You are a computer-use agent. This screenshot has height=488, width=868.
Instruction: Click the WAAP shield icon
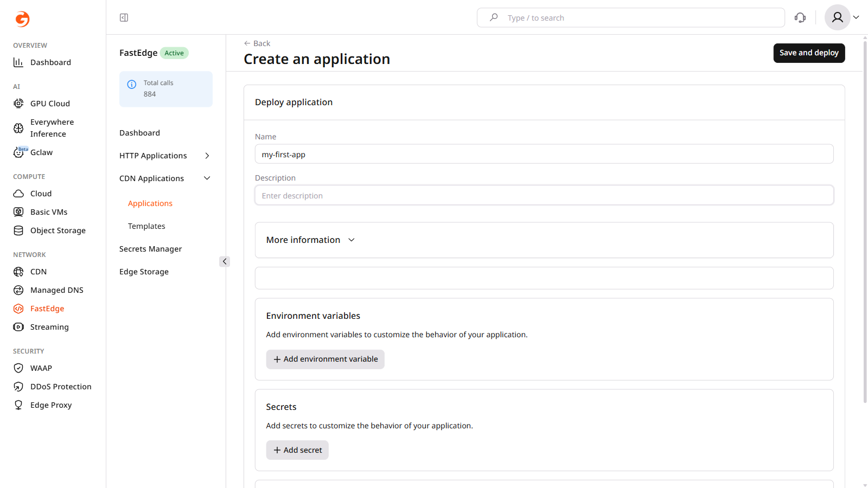pyautogui.click(x=18, y=368)
